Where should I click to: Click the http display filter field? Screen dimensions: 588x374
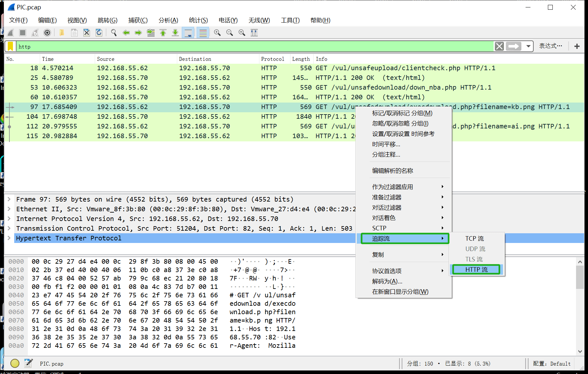252,47
